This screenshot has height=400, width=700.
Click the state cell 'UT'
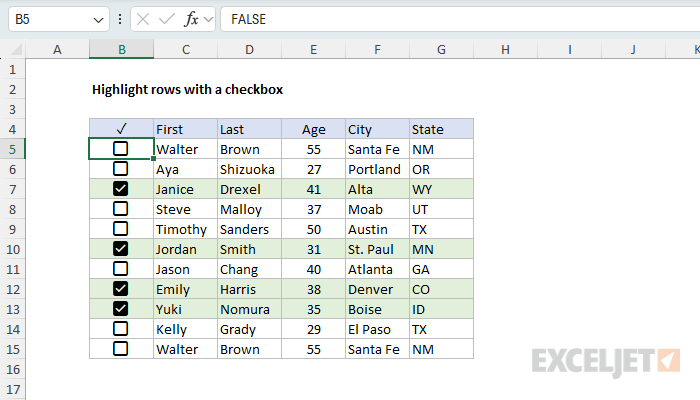[x=442, y=209]
